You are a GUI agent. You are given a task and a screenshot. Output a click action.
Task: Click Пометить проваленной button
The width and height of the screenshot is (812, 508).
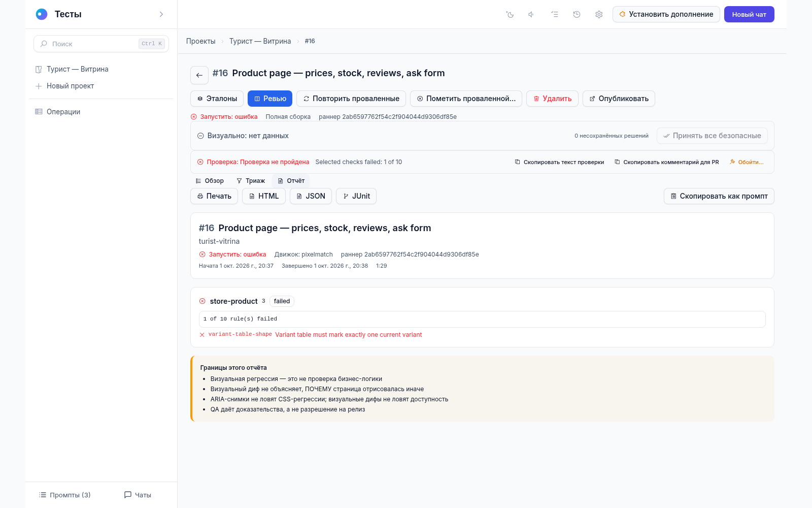point(466,99)
